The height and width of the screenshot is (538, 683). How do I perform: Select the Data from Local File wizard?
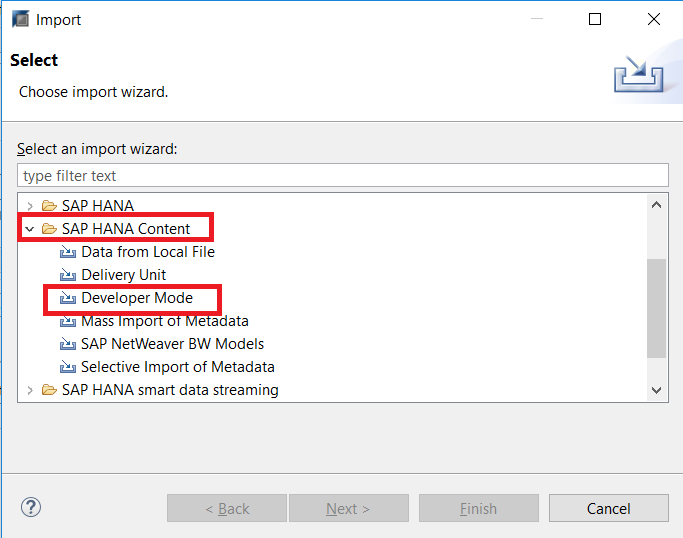pos(148,252)
